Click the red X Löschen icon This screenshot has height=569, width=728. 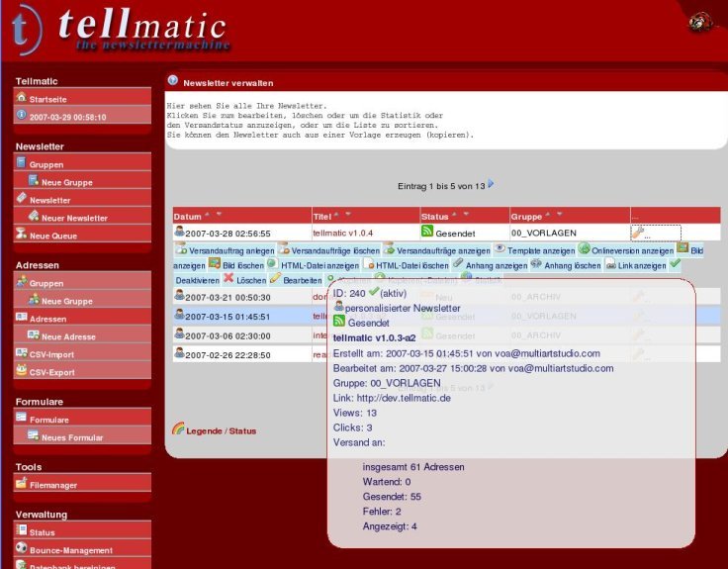pos(228,278)
